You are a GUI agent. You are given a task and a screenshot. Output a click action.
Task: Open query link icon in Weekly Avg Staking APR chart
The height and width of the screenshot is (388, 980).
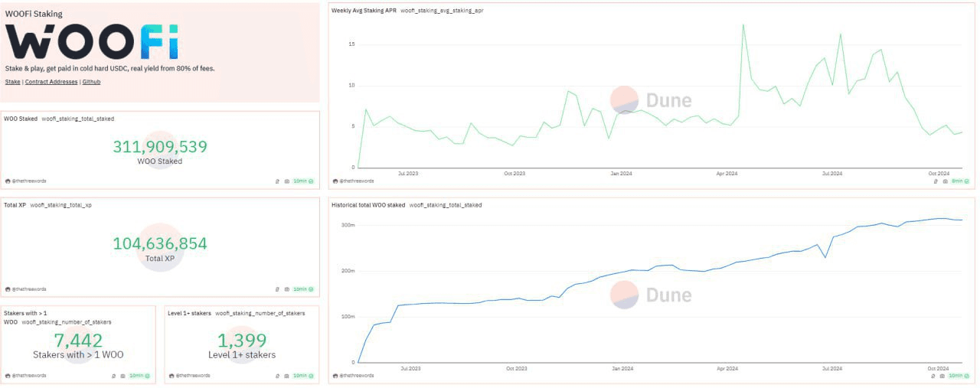coord(936,181)
